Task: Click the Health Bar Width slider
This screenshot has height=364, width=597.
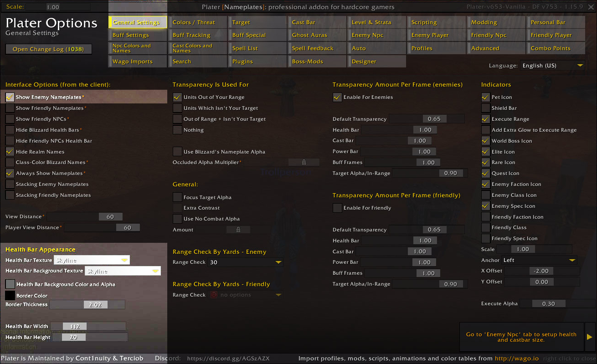Action: click(88, 326)
